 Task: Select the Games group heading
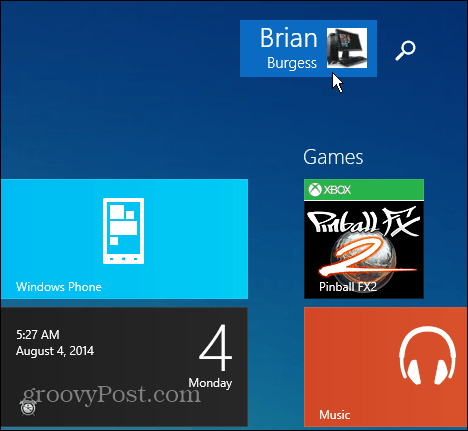(333, 157)
